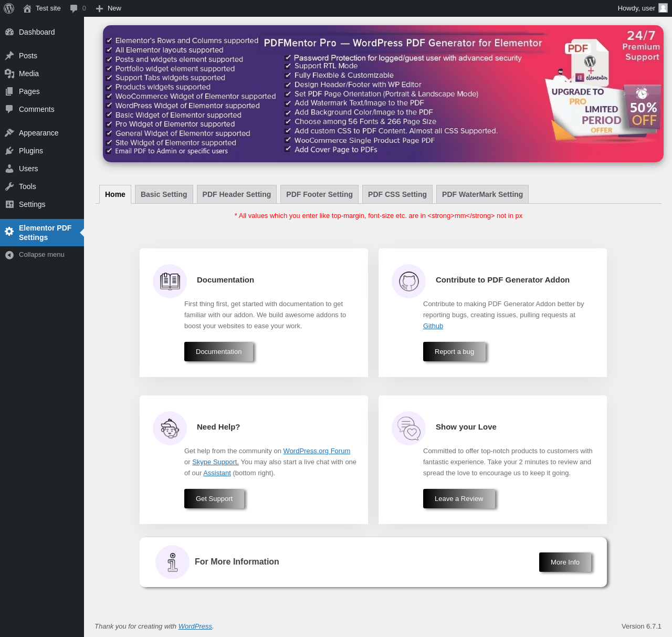
Task: Open the Howdy, user account menu
Action: pos(643,8)
